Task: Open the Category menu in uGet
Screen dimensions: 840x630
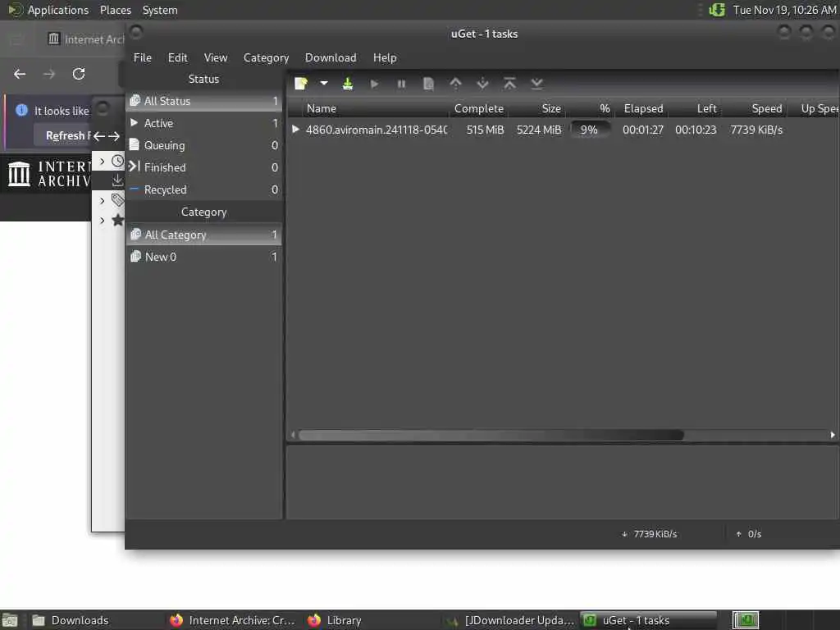Action: click(266, 58)
